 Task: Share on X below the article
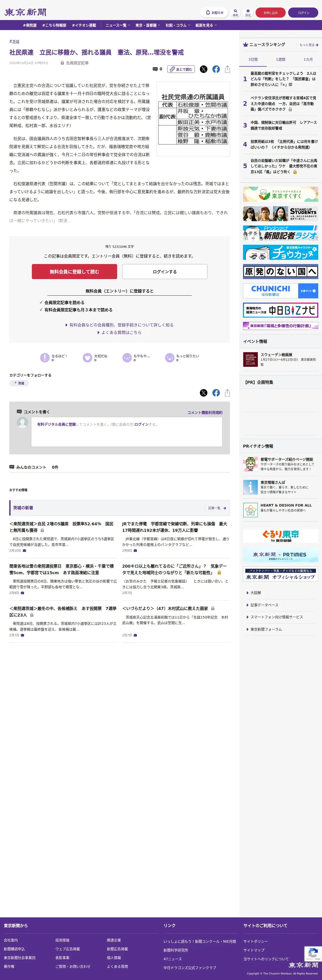click(x=203, y=393)
